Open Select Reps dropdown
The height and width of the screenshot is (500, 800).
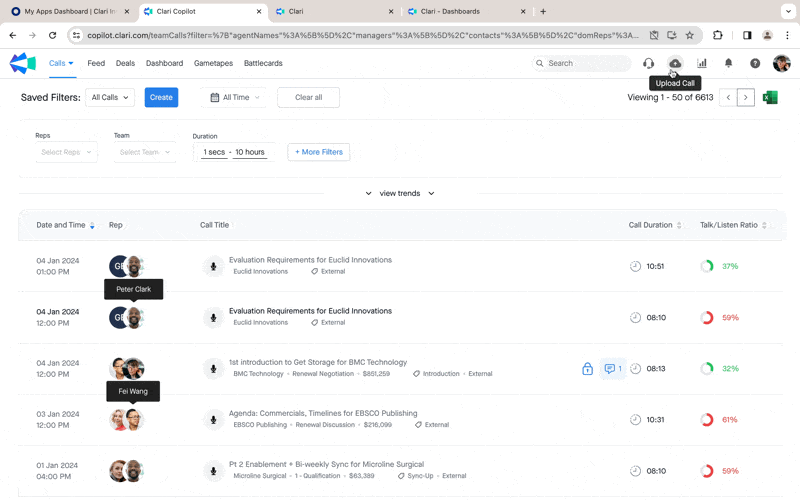point(66,152)
